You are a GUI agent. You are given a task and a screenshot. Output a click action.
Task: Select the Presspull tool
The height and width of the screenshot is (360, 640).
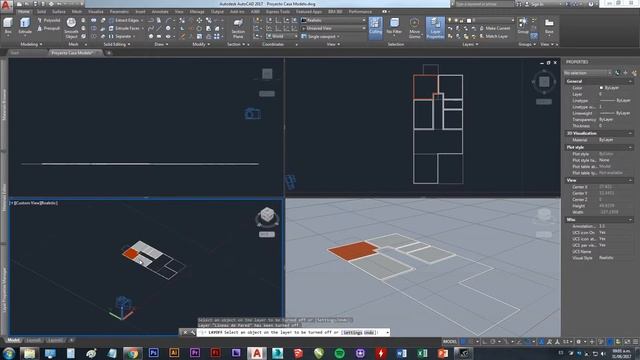[49, 28]
